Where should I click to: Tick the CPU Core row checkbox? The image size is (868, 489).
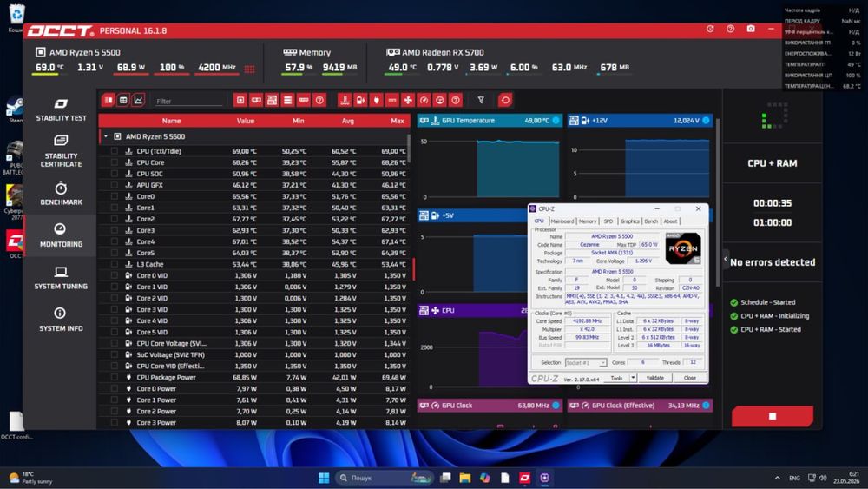coord(114,162)
